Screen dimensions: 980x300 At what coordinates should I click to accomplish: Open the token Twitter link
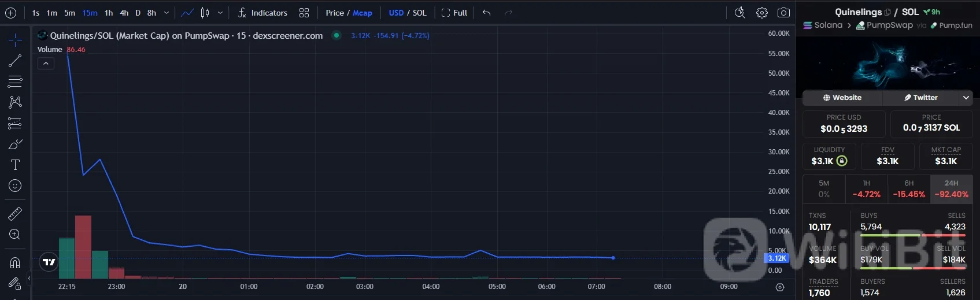pos(921,98)
